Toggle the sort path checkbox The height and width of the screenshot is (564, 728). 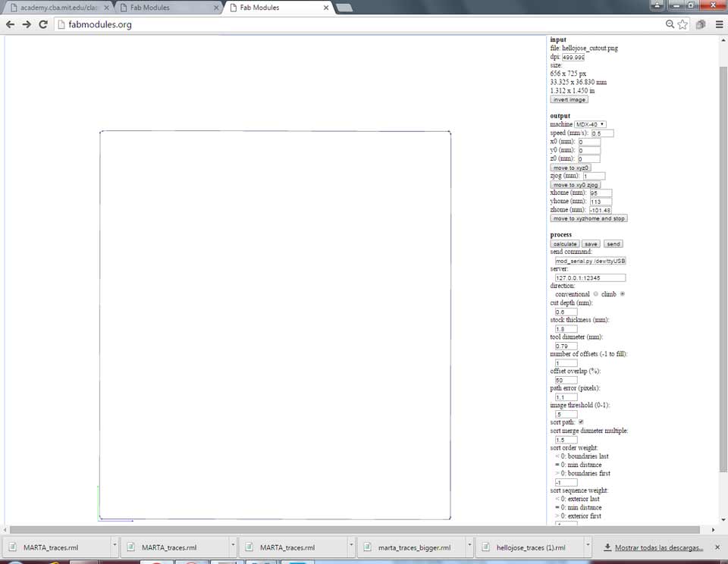(581, 422)
